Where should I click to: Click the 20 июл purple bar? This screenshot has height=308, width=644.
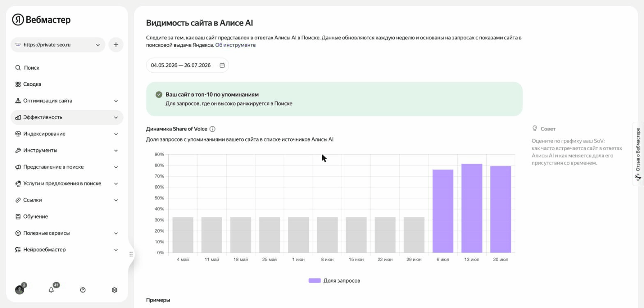tap(501, 209)
